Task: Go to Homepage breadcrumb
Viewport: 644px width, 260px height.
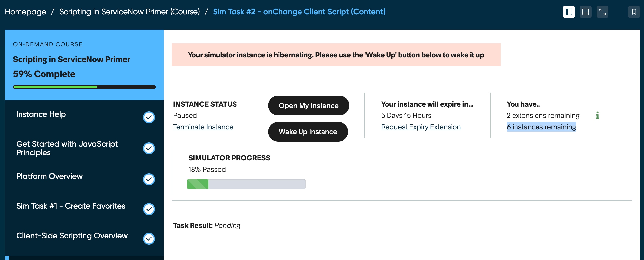Action: 25,12
